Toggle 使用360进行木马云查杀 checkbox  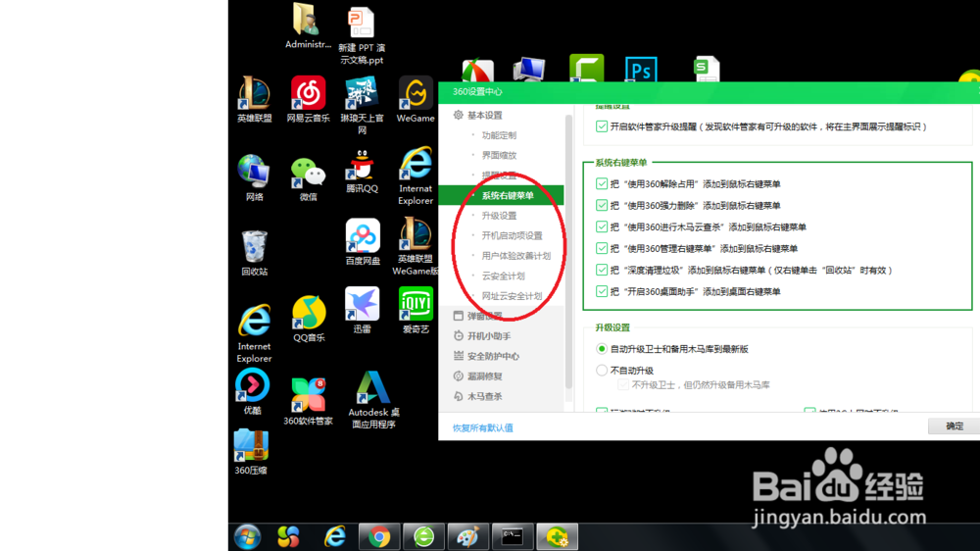[x=602, y=226]
